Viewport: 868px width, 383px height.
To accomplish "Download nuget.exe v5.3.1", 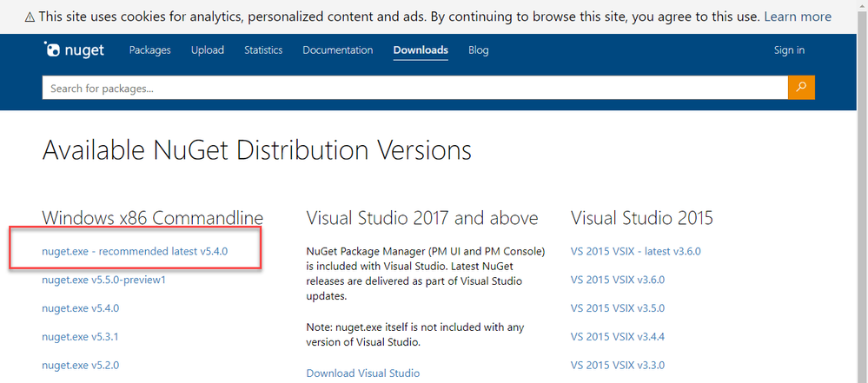I will (80, 336).
